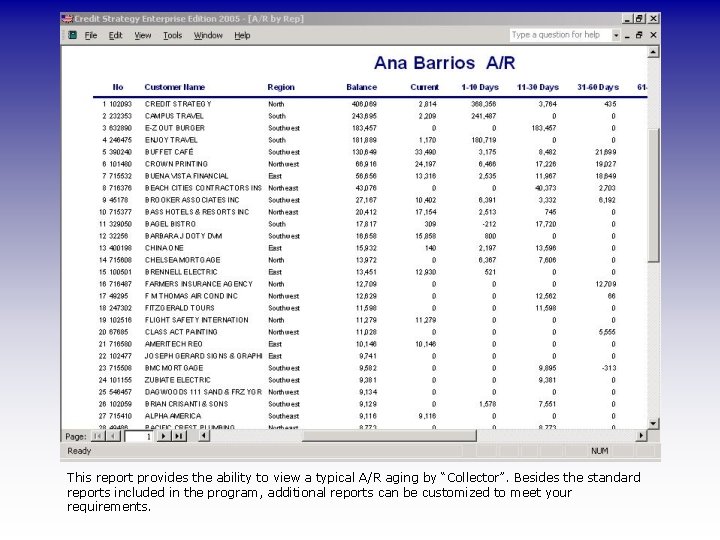
Task: Go to the first report page
Action: coord(98,436)
